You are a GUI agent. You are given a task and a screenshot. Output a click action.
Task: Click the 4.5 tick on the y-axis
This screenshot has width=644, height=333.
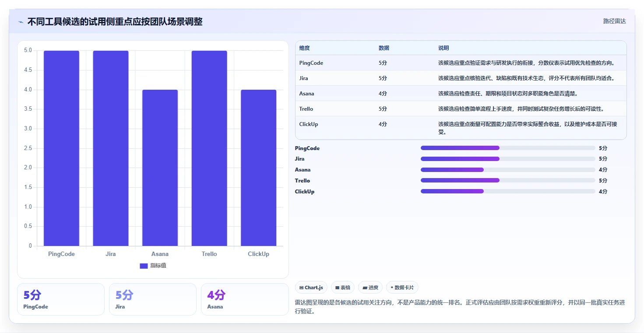coord(28,70)
